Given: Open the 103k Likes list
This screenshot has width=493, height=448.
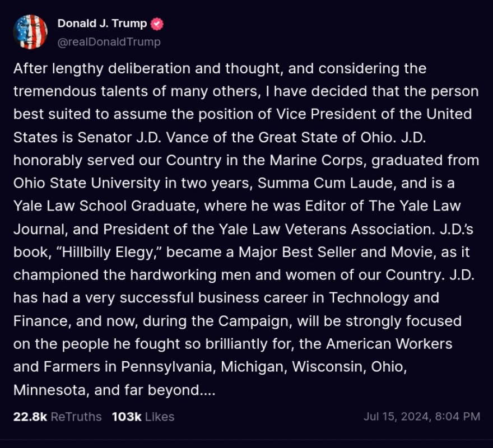Looking at the screenshot, I should (x=143, y=417).
